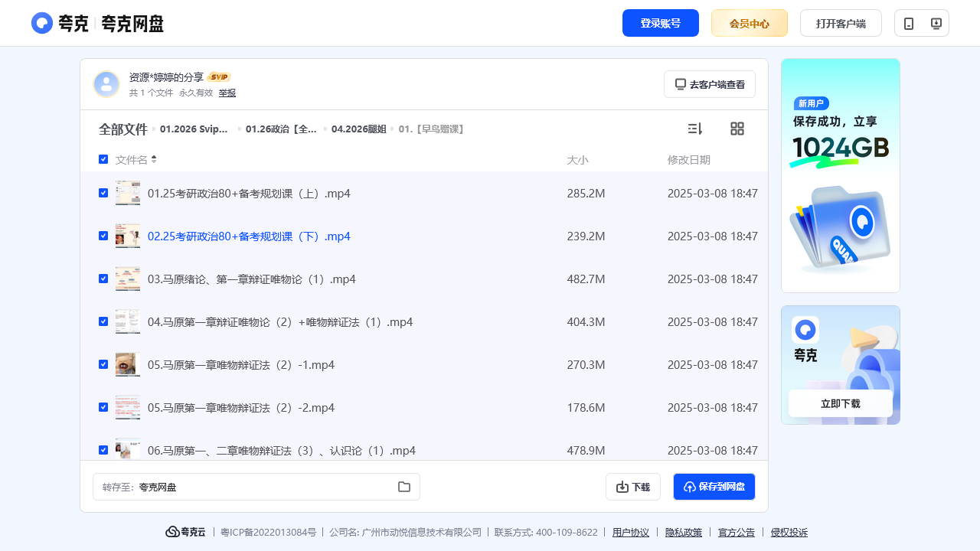Click the 夸克云 cloud logo in footer
The image size is (980, 551).
coord(186,532)
